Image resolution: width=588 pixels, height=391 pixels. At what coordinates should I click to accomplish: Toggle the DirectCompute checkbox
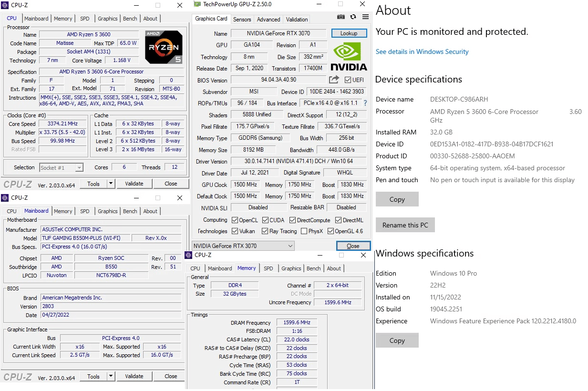coord(292,220)
